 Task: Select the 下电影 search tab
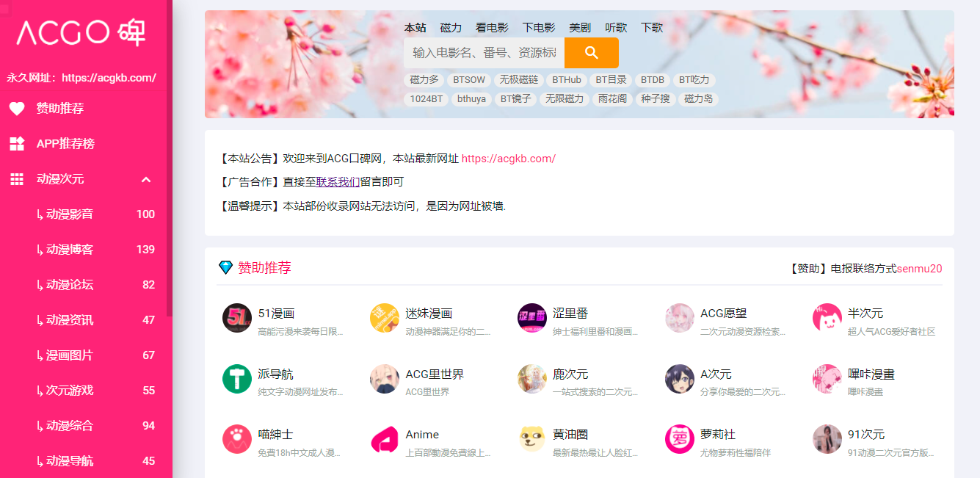539,28
